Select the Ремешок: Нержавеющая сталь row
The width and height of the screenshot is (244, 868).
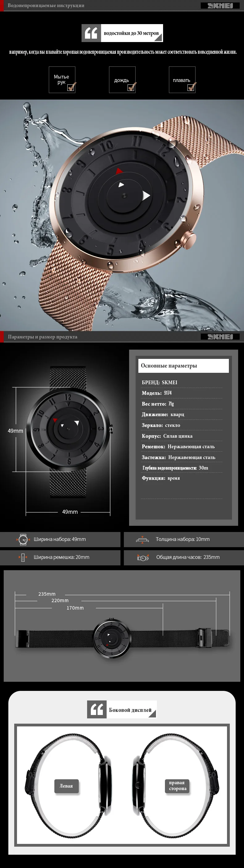[x=182, y=446]
